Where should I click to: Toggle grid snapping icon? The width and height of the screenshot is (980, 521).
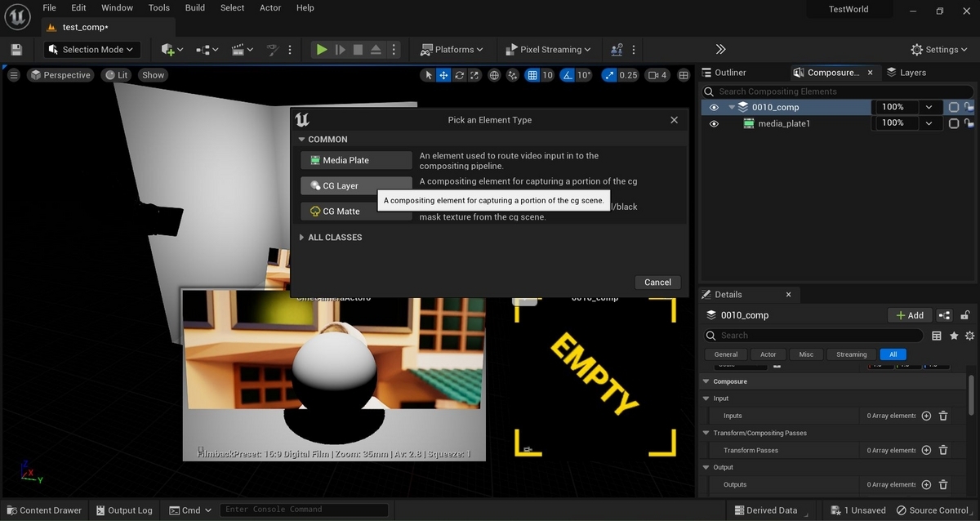coord(532,75)
